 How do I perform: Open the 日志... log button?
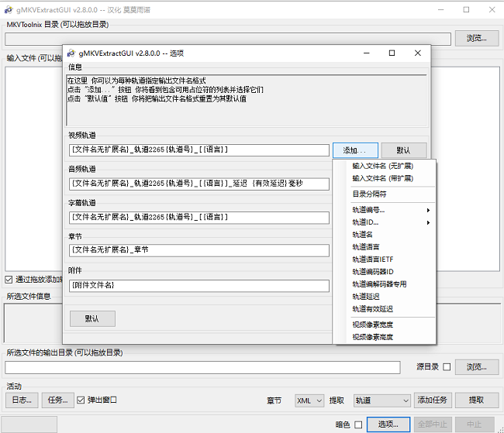[x=21, y=400]
